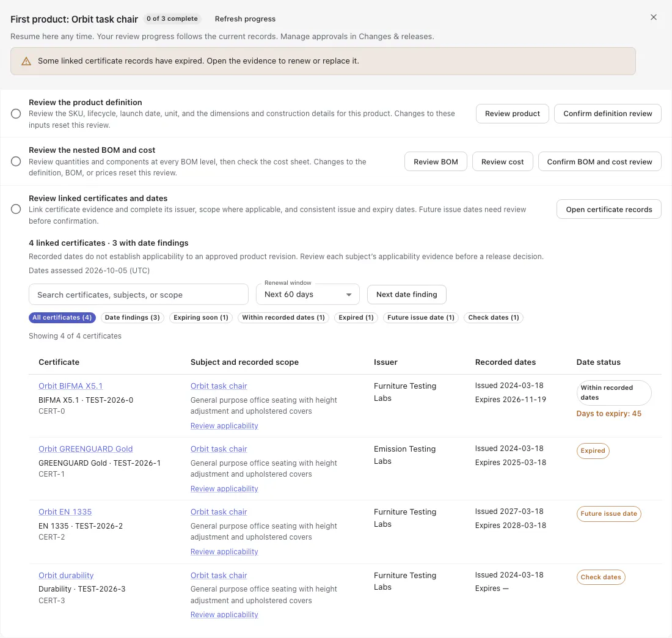Open the Orbit durability certificate link
672x638 pixels.
click(x=66, y=576)
